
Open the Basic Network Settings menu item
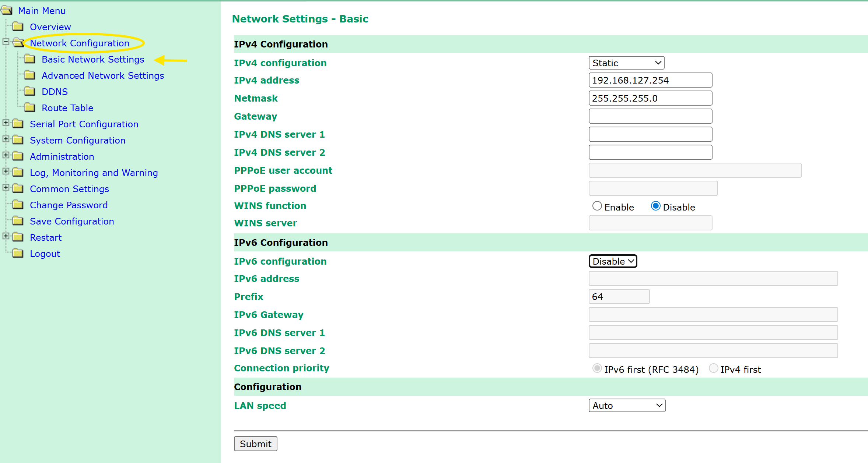coord(93,59)
